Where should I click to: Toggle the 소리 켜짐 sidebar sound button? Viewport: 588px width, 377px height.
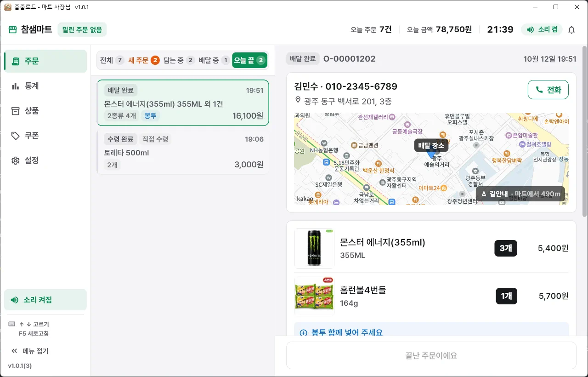pos(45,300)
